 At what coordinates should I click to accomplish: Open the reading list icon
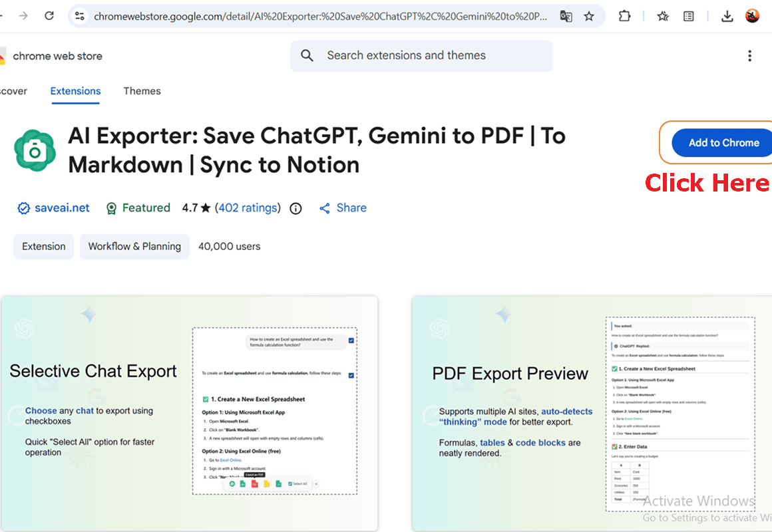(x=689, y=16)
